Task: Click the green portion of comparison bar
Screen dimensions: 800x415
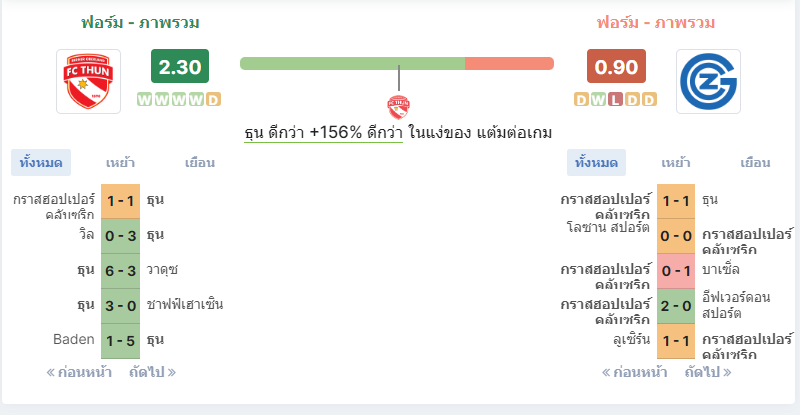Action: (x=352, y=64)
